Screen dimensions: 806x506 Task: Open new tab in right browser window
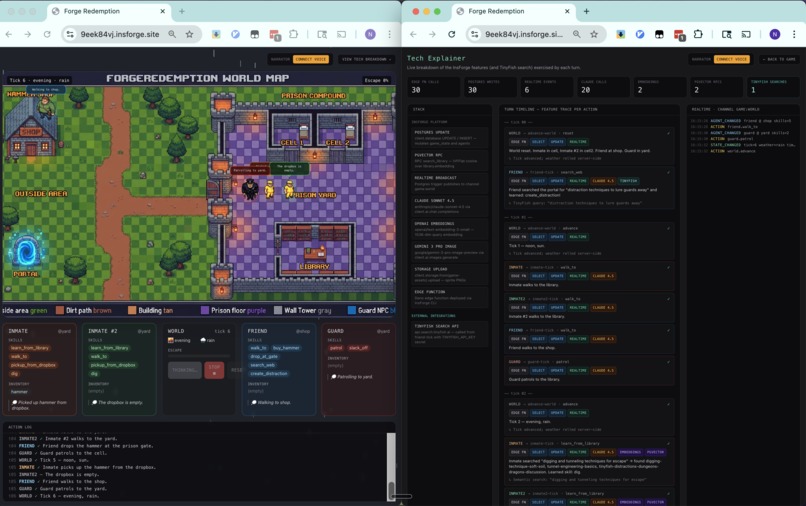586,11
